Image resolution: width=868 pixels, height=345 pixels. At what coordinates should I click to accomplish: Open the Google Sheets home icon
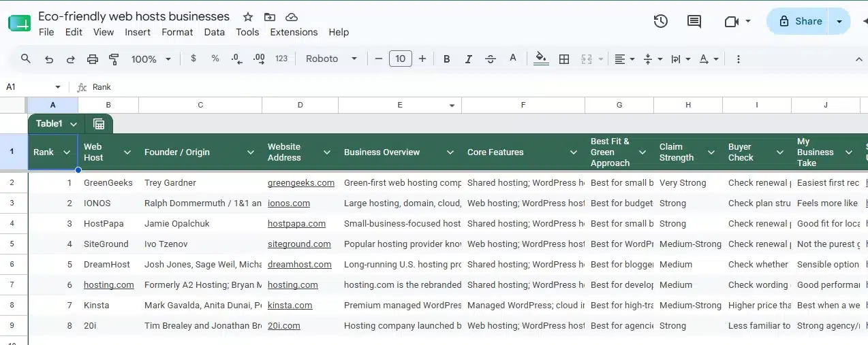pos(19,23)
